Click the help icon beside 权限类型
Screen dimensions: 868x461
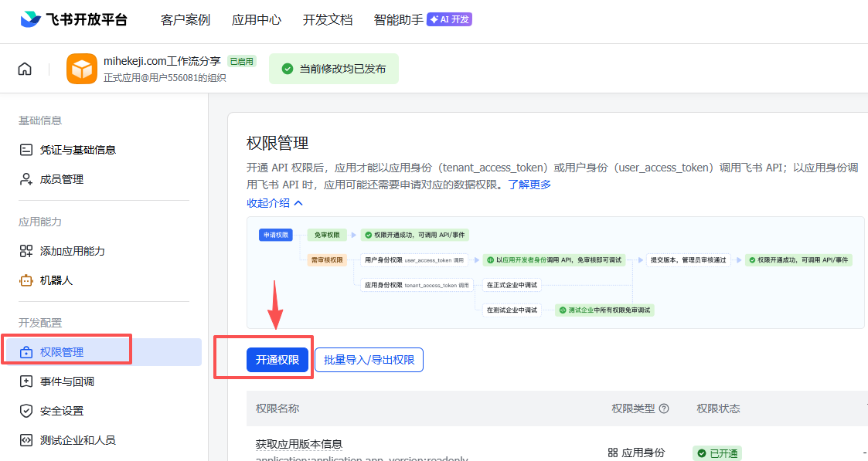tap(664, 408)
